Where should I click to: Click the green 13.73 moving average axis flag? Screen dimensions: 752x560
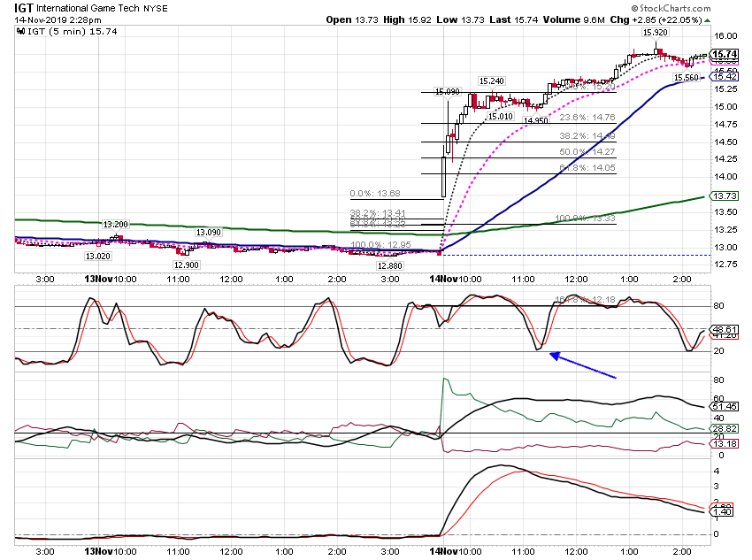tap(725, 196)
